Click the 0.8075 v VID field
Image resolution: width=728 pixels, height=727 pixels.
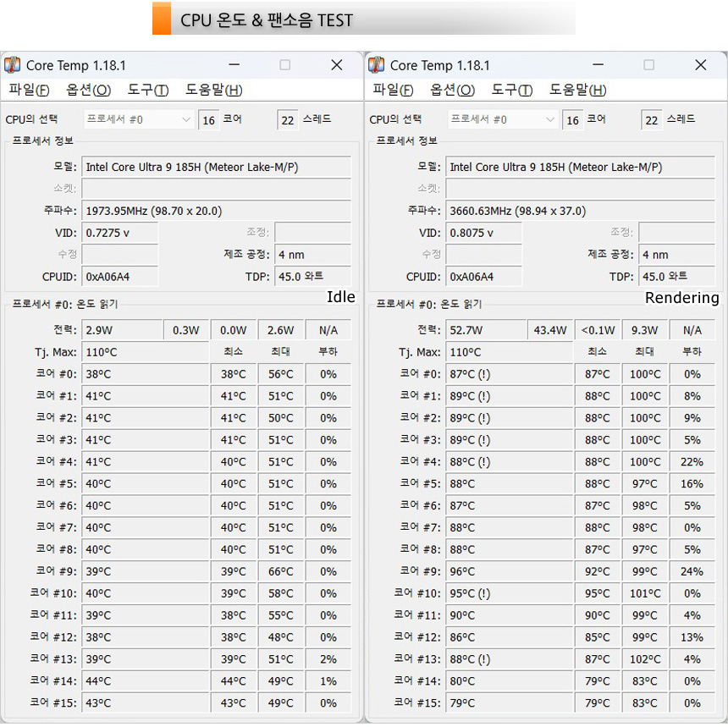tap(483, 233)
